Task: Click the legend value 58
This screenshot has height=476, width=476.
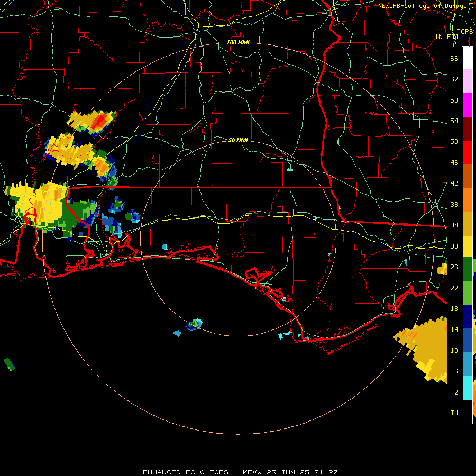Action: (454, 100)
